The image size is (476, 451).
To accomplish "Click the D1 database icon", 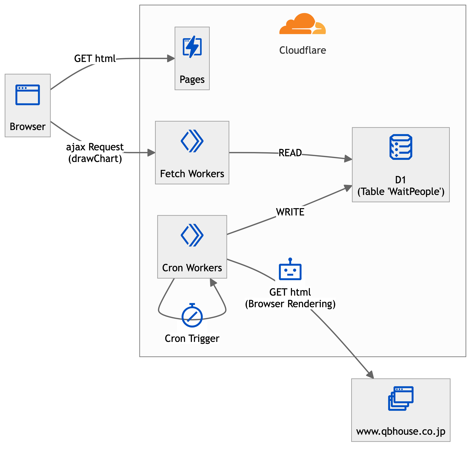I will pos(401,147).
